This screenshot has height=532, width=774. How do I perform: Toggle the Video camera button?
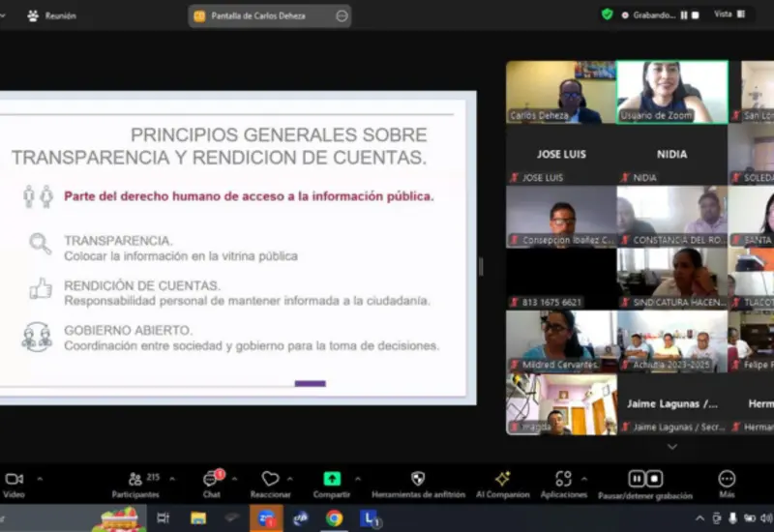(14, 485)
